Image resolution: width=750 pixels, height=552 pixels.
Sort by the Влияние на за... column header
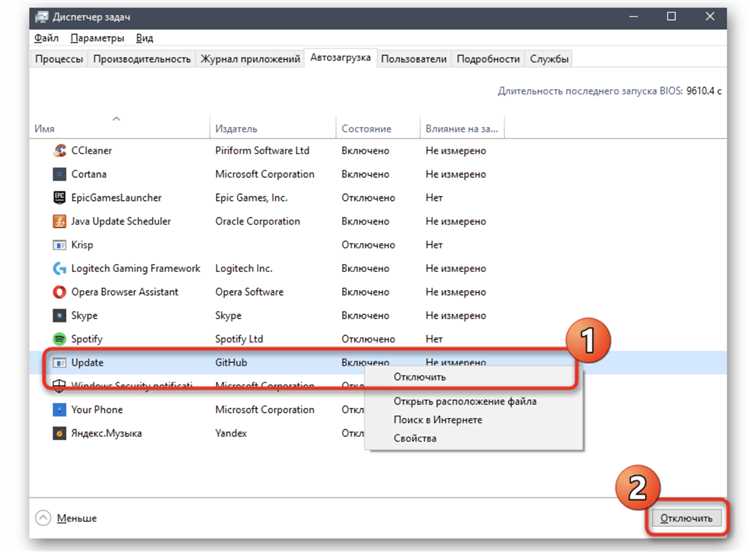pyautogui.click(x=462, y=129)
